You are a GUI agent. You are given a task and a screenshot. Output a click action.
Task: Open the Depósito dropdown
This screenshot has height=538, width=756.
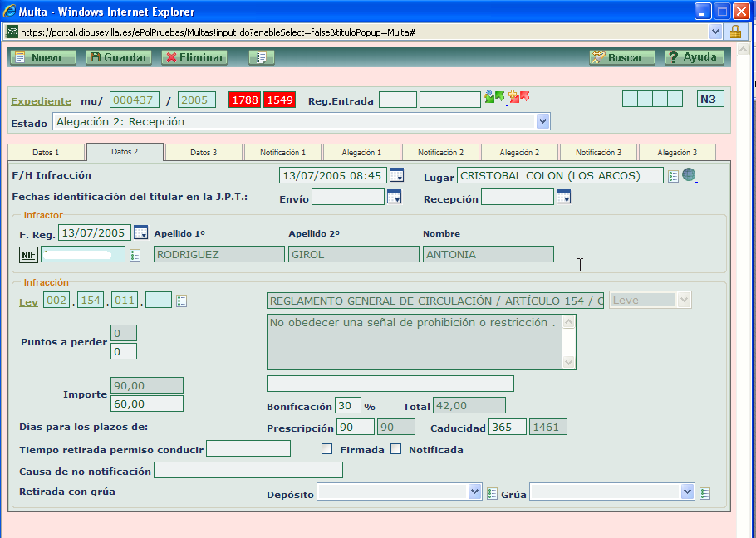click(474, 492)
